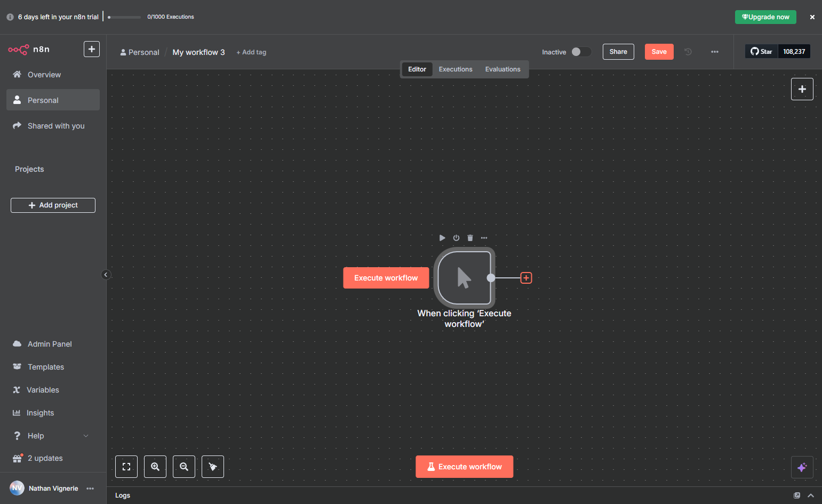Edit the My workflow 3 name
This screenshot has width=822, height=504.
[x=198, y=52]
